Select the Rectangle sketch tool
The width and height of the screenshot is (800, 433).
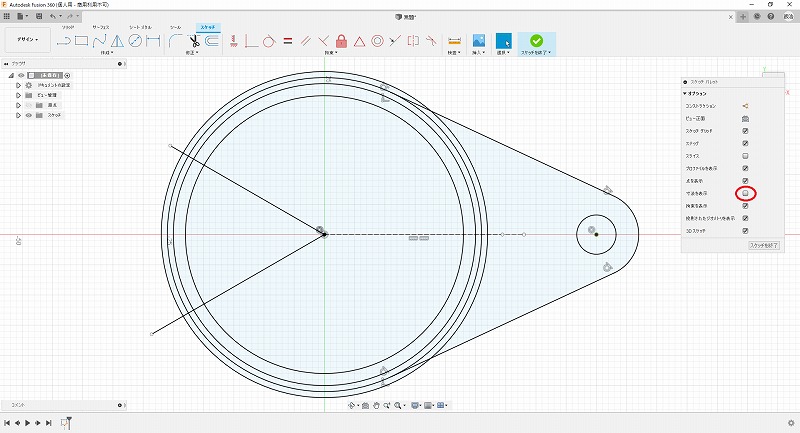(82, 41)
